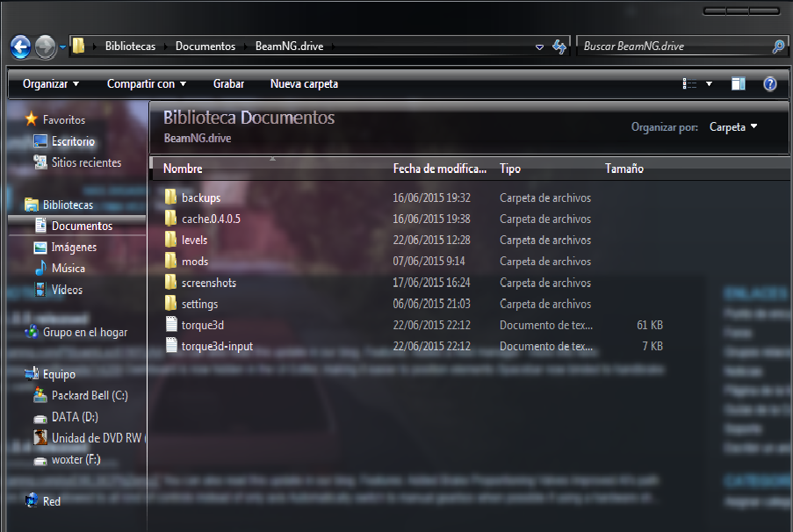Open the woxter (F:) drive
793x532 pixels.
76,459
